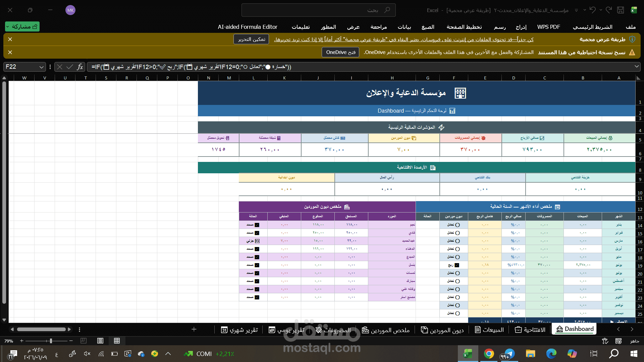Open the ملف (File) tab
644x362 pixels.
[x=631, y=27]
